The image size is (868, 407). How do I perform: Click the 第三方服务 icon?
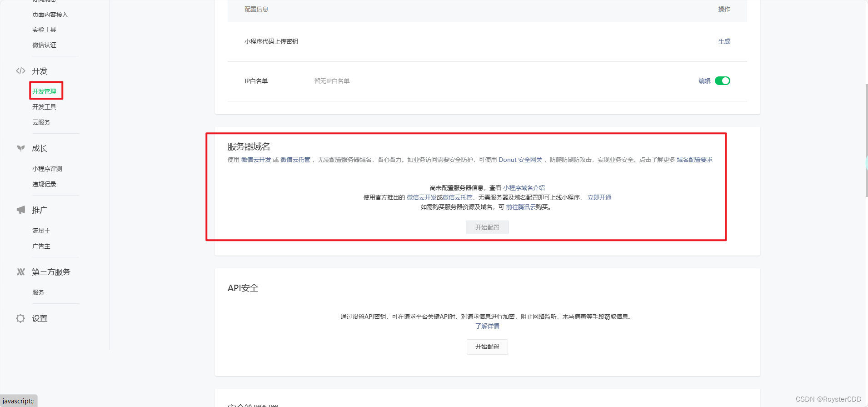pos(21,272)
